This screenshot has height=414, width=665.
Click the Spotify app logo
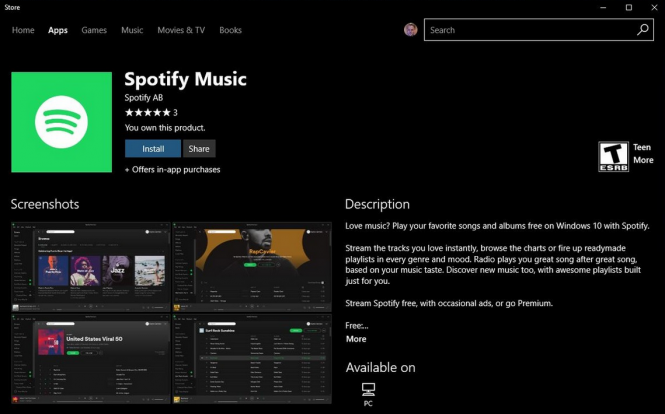[x=61, y=120]
